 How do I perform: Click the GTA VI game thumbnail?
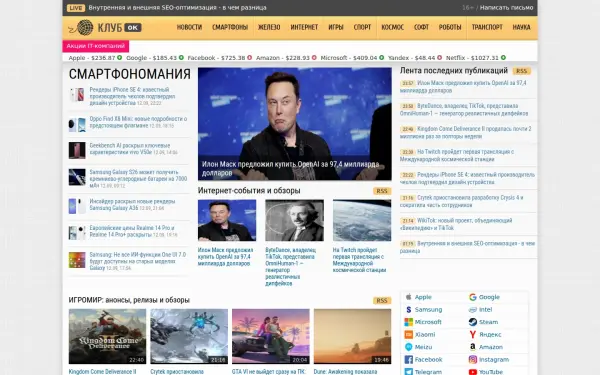click(x=271, y=336)
